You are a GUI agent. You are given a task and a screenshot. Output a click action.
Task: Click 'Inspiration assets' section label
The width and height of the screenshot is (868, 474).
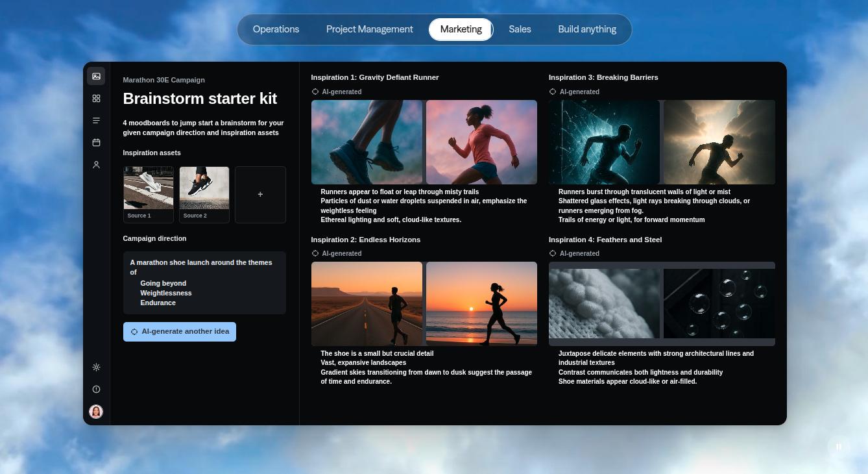pos(152,153)
